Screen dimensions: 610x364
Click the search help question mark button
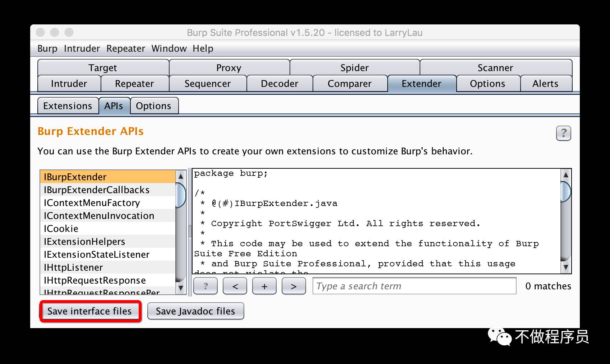(205, 286)
